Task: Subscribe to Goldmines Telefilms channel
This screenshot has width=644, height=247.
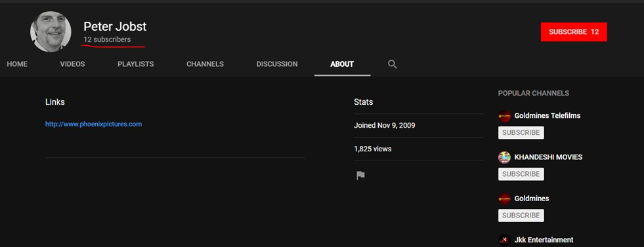Action: click(521, 133)
